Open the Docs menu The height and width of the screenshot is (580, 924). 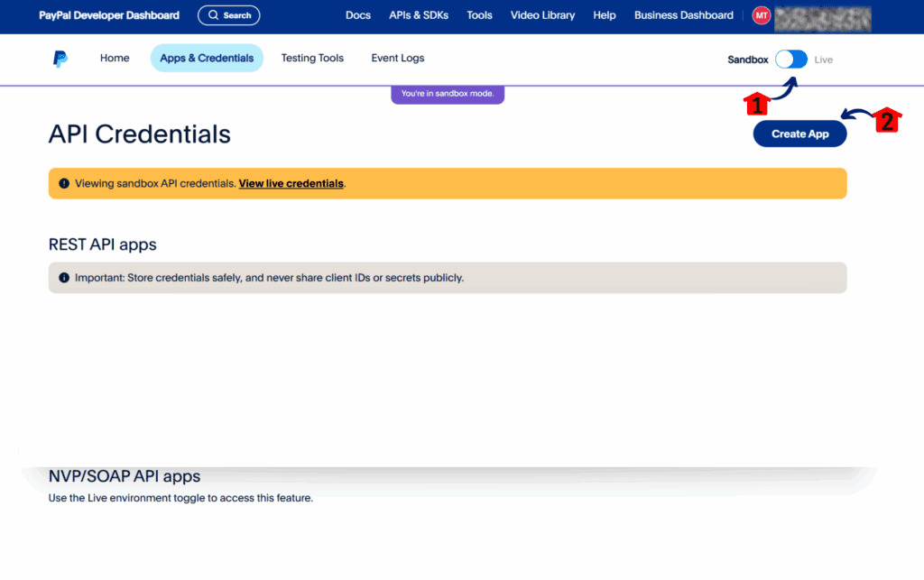tap(357, 15)
